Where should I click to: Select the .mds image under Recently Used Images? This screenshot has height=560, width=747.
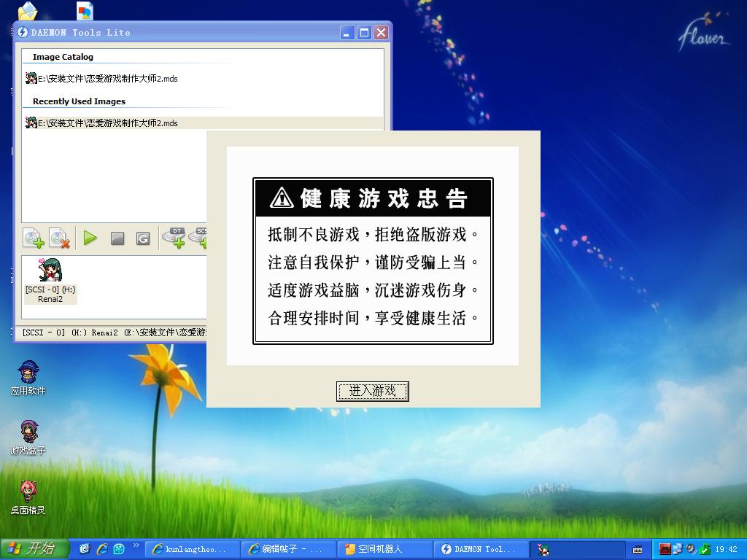pyautogui.click(x=203, y=122)
